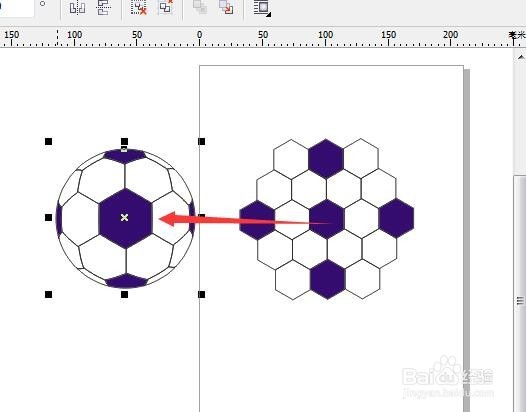Click the Ungroup icon with red X
The height and width of the screenshot is (412, 526).
pyautogui.click(x=139, y=8)
